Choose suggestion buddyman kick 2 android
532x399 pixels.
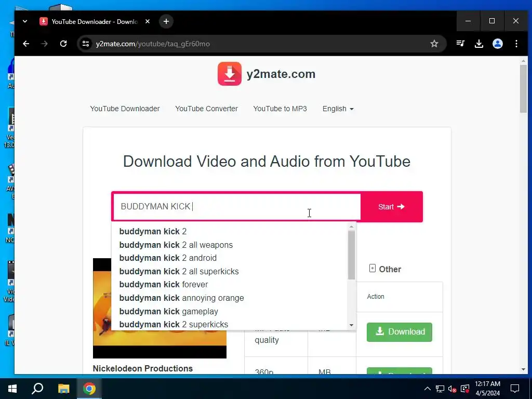coord(229,258)
